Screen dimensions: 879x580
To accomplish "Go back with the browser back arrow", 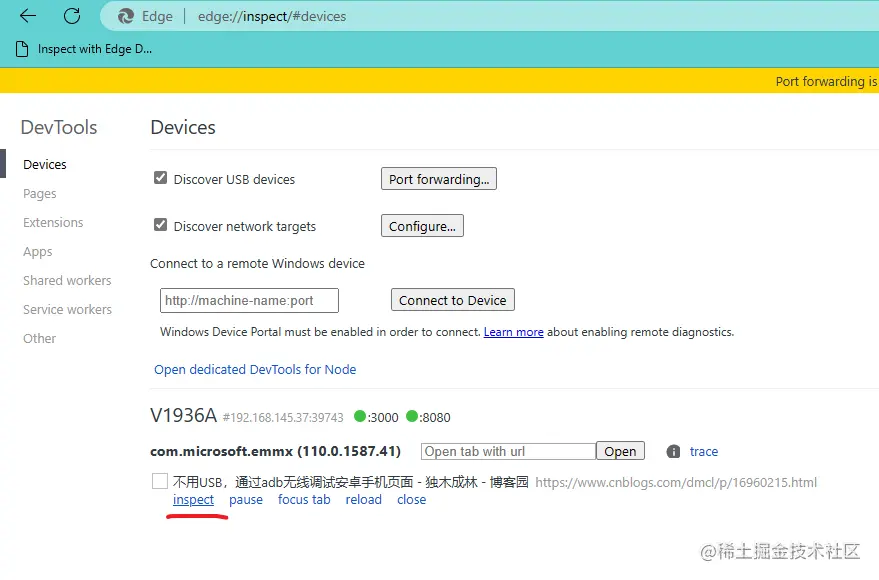I will [x=27, y=16].
